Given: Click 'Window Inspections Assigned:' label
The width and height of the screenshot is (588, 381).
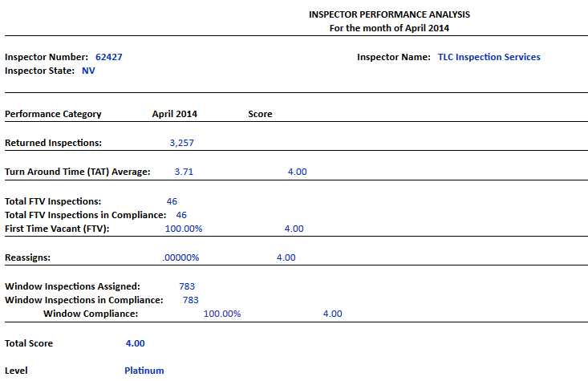Looking at the screenshot, I should pos(72,286).
